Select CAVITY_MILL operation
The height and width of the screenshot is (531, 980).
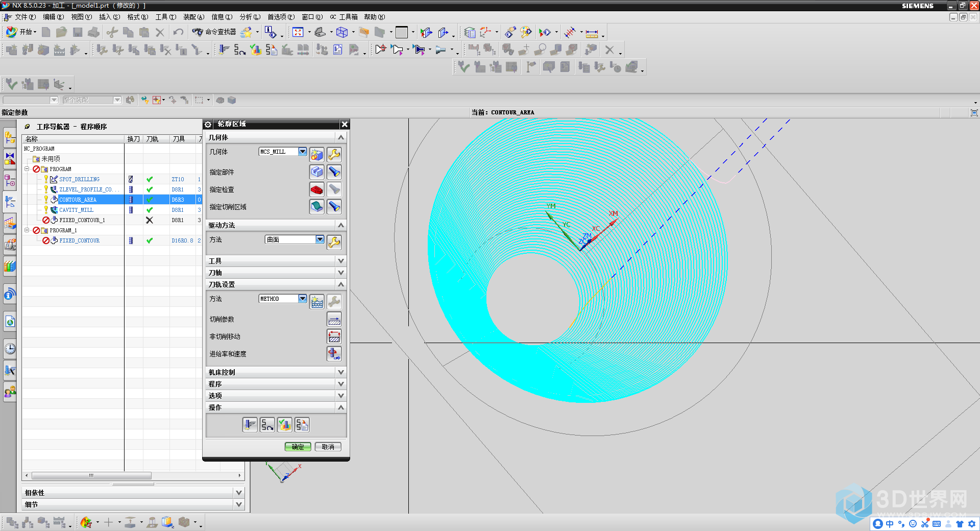pyautogui.click(x=76, y=210)
